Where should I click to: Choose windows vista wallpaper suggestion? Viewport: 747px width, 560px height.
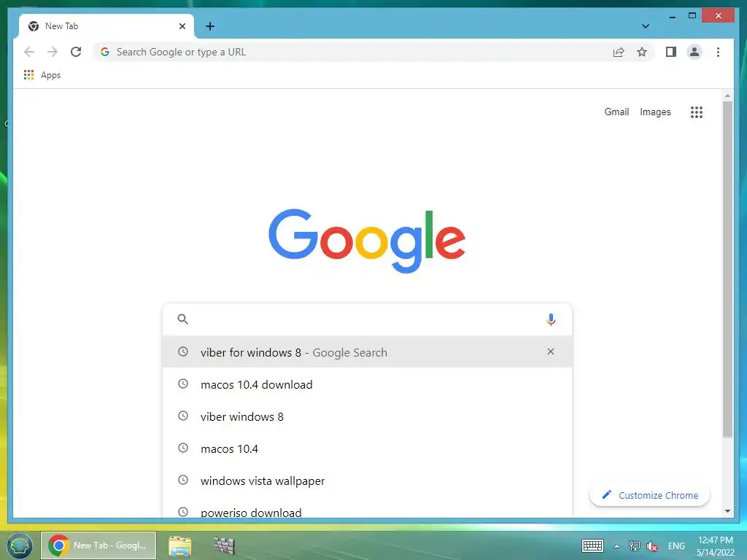367,481
